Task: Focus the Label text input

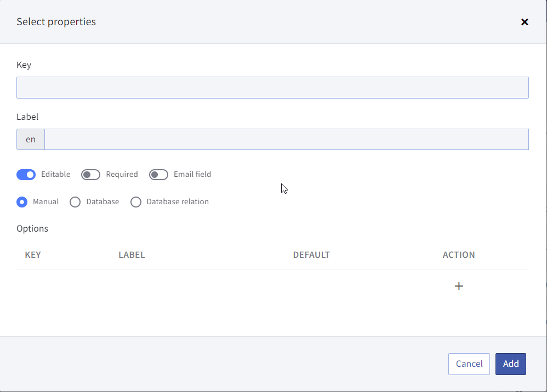Action: tap(287, 140)
